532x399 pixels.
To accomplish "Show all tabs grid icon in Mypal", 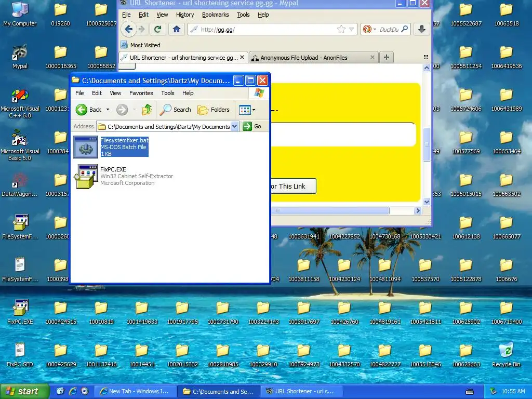I will pos(426,57).
